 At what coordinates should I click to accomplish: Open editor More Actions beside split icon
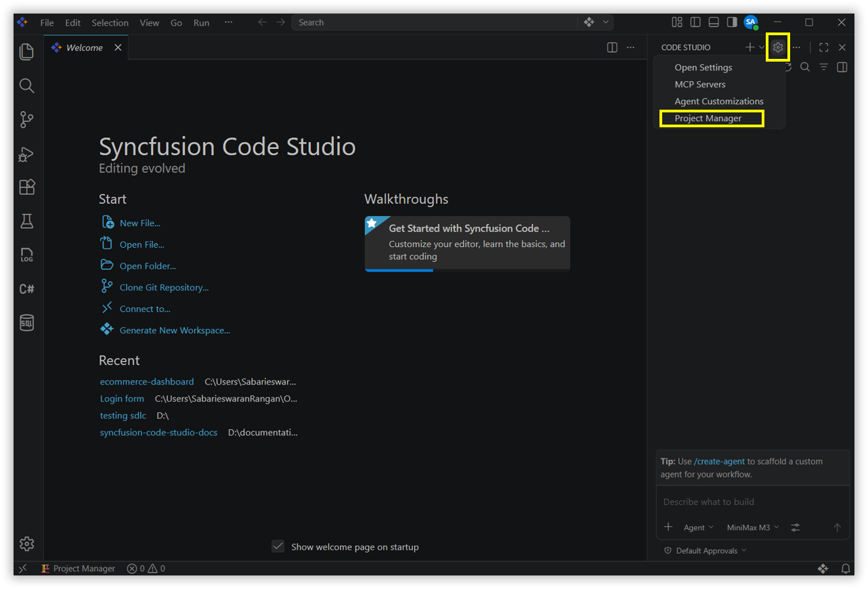[630, 47]
